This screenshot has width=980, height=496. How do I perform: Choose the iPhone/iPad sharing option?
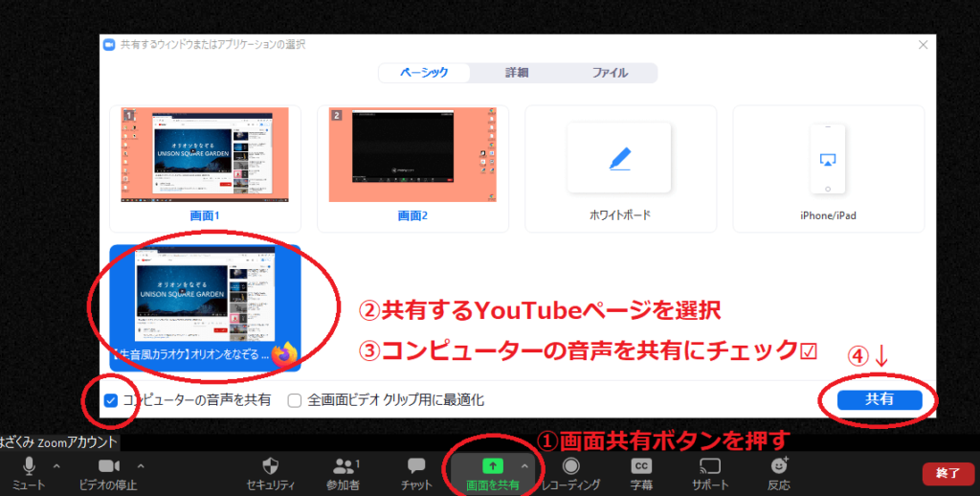828,169
